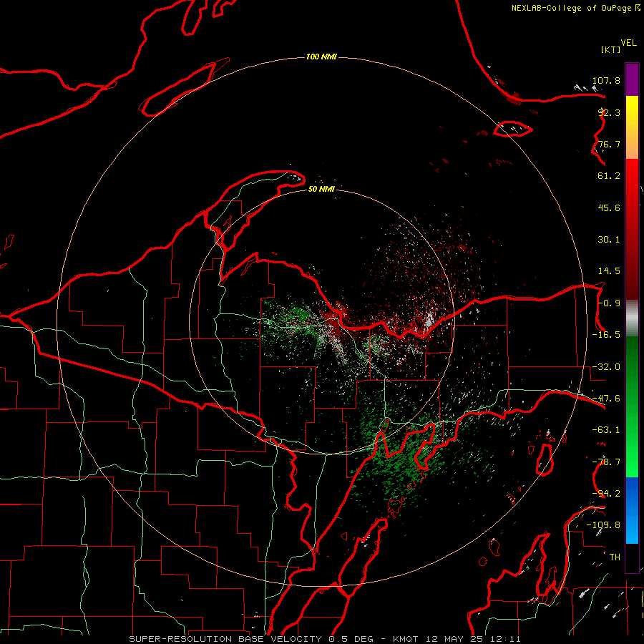The image size is (644, 644).
Task: Select the -32.0 velocity scale value
Action: coord(606,367)
